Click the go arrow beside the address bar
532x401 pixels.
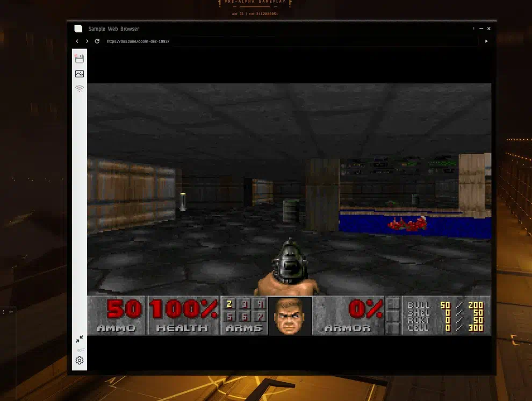486,41
